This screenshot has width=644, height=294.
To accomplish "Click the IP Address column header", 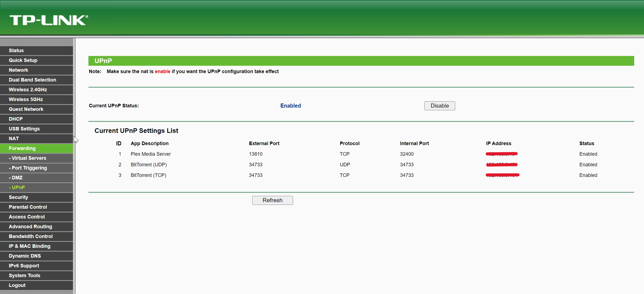I will pyautogui.click(x=499, y=143).
